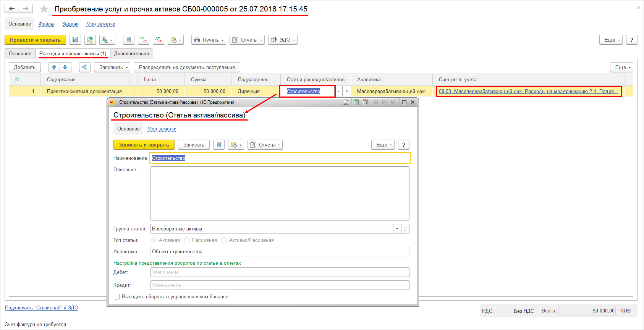Click the Записать button in the dialog

(194, 145)
